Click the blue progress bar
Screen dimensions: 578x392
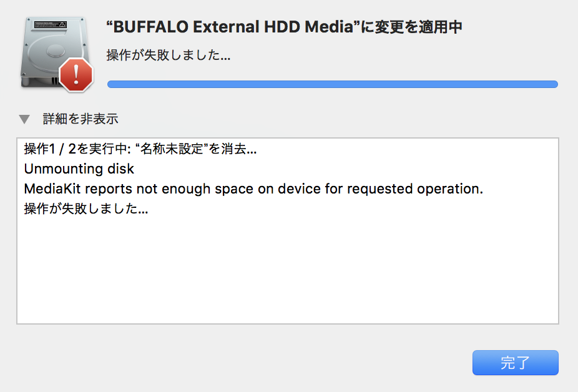[x=332, y=84]
